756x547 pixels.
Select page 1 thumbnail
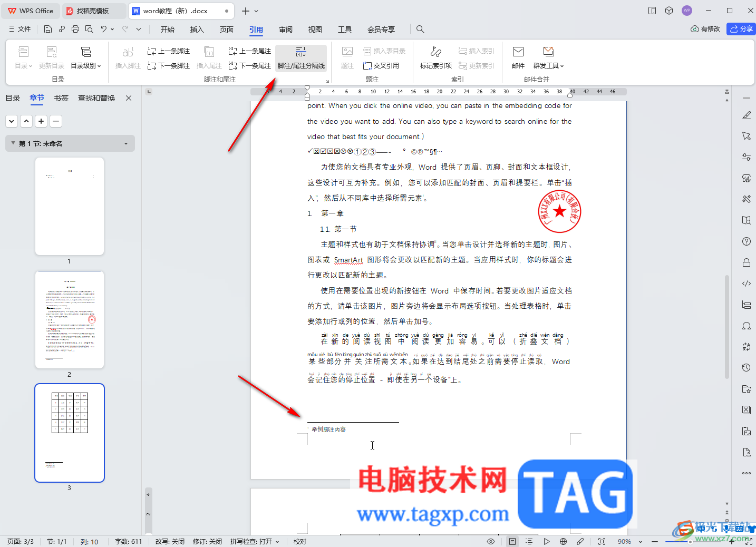pos(70,206)
